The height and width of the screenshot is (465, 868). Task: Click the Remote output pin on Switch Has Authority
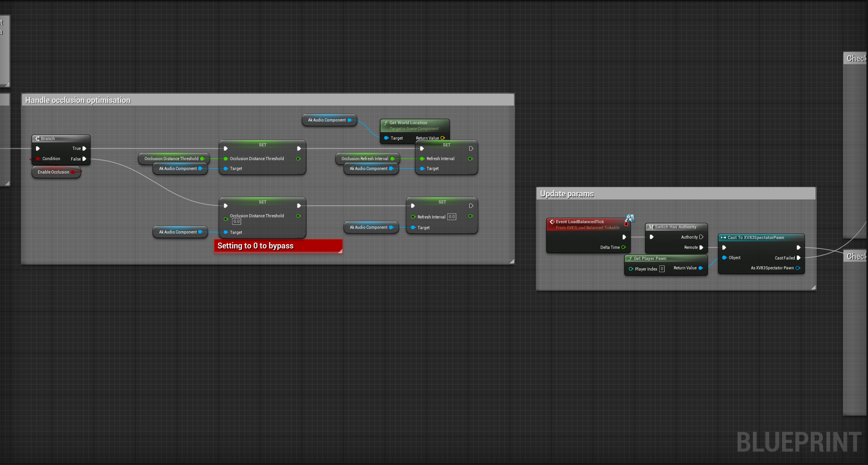[701, 247]
